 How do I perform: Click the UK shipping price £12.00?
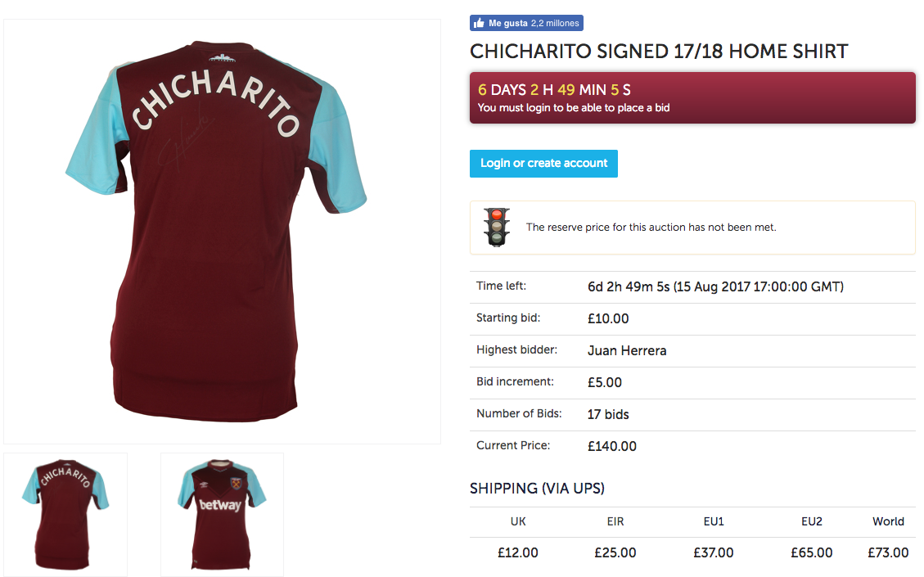pyautogui.click(x=518, y=552)
